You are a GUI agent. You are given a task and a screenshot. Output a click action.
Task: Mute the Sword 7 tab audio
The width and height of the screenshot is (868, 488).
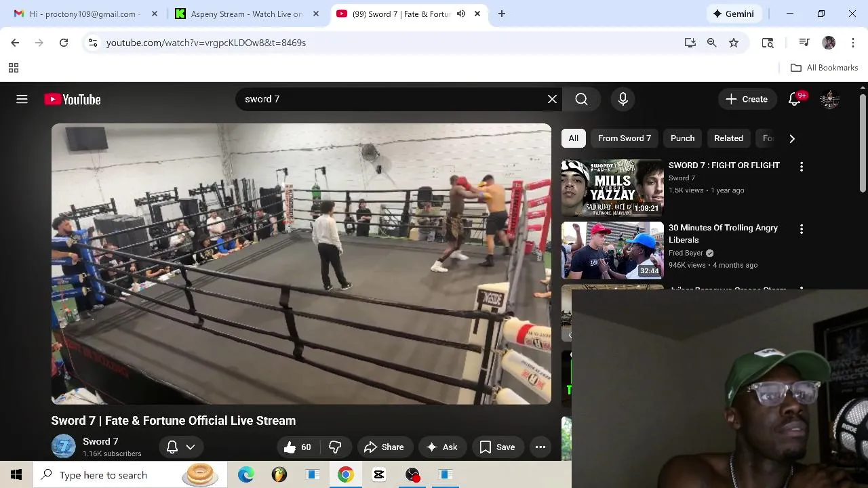461,14
